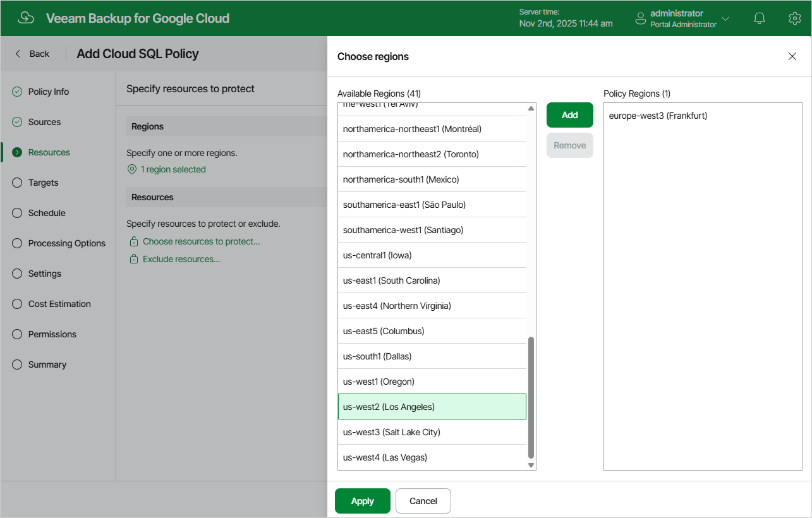Image resolution: width=812 pixels, height=518 pixels.
Task: Open the notifications bell
Action: tap(760, 18)
